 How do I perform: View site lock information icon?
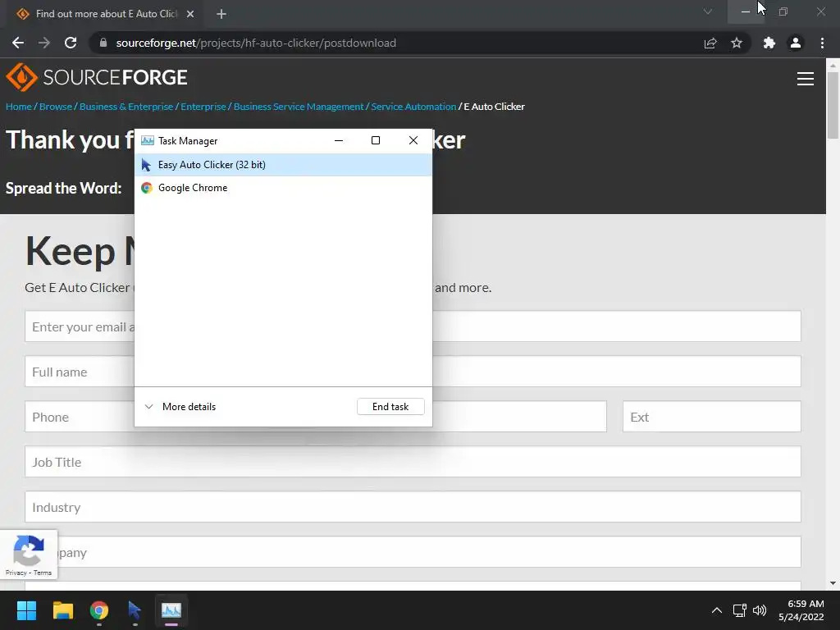[x=103, y=43]
